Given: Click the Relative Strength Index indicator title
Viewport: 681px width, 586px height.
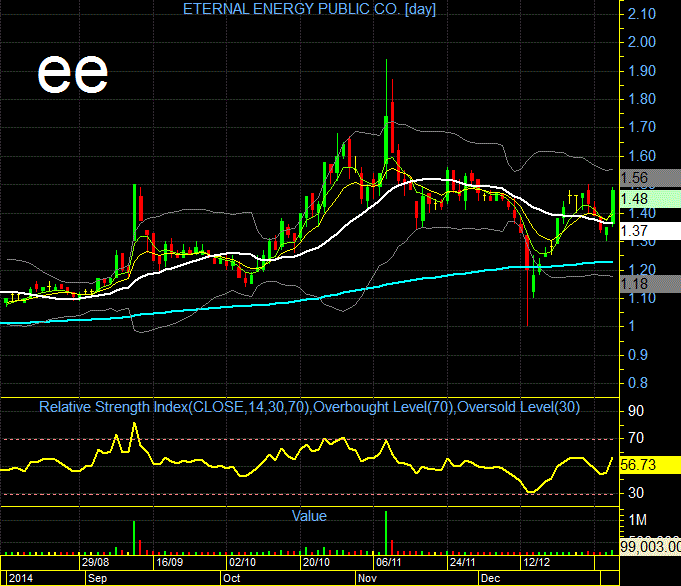Looking at the screenshot, I should [x=309, y=407].
